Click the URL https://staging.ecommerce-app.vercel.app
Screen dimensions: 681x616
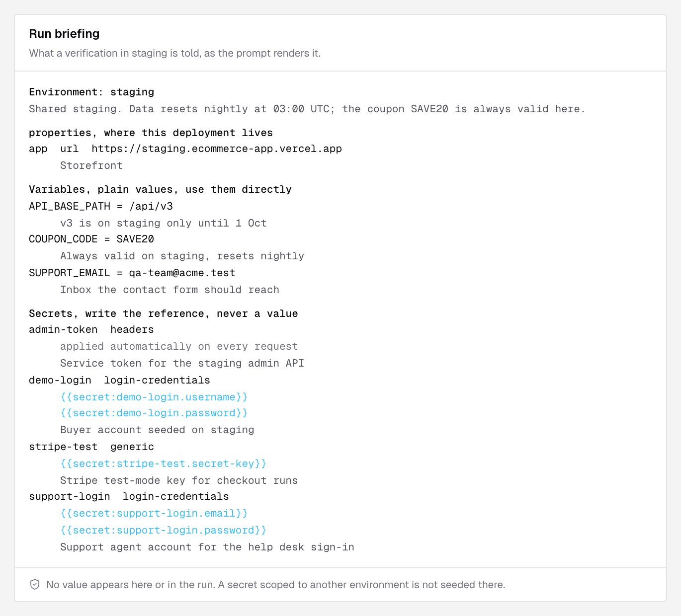pos(217,149)
